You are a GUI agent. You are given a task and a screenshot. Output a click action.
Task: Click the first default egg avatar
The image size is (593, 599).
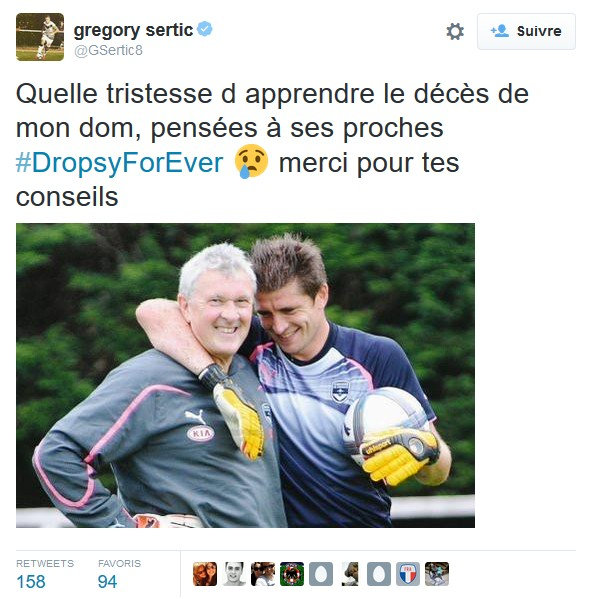point(321,574)
